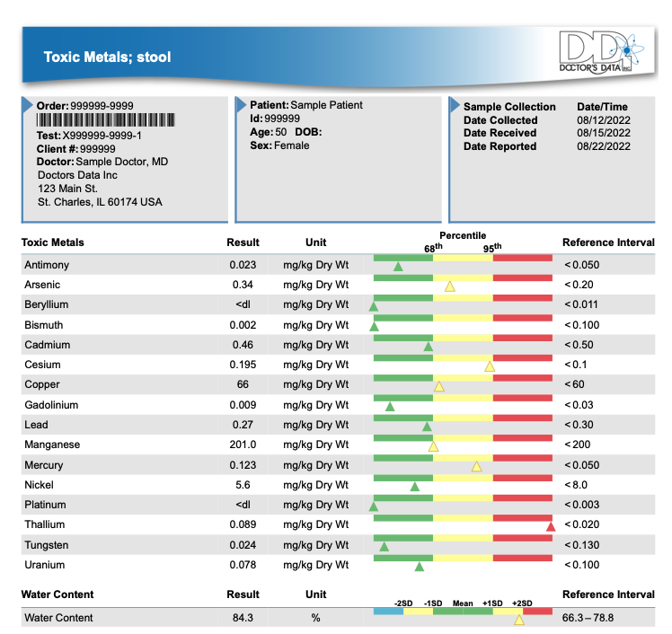Click the green triangle marker for Antimony

(398, 267)
